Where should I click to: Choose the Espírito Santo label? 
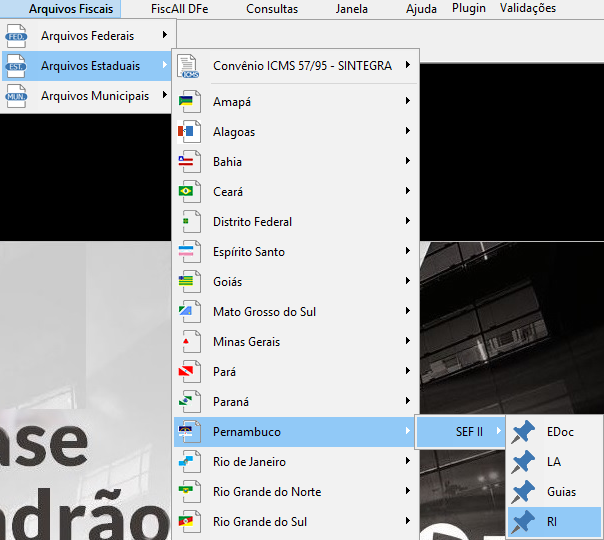249,252
